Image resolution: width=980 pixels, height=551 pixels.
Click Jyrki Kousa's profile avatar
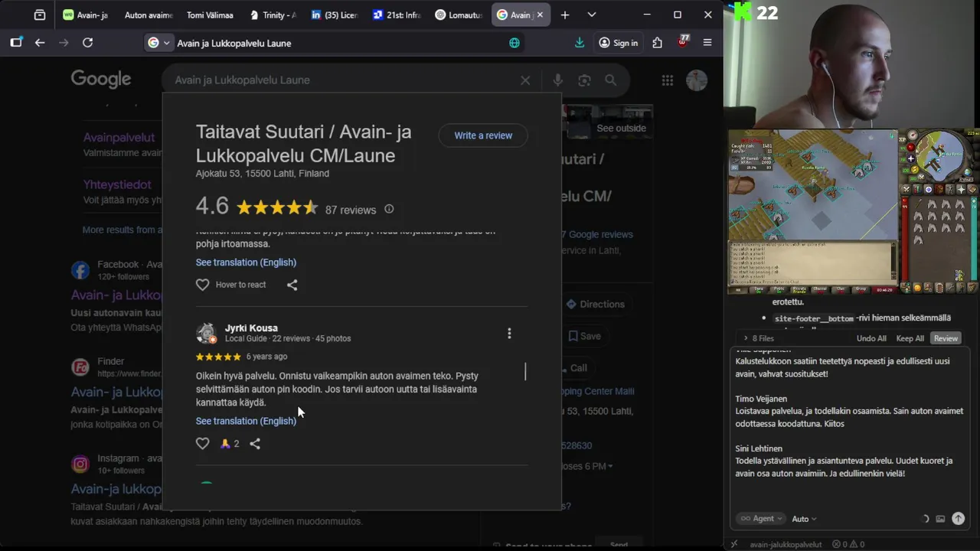coord(207,333)
